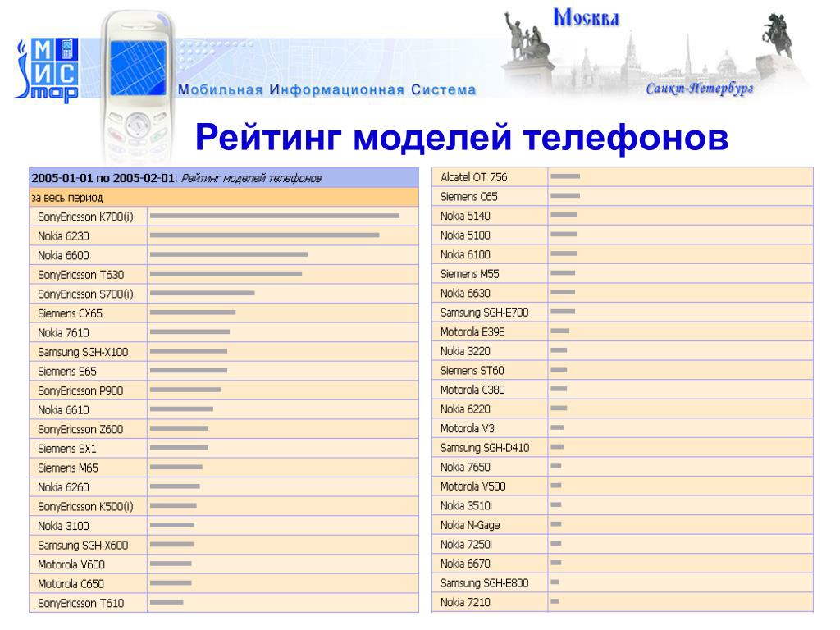The width and height of the screenshot is (840, 630).
Task: Select the Nokia 7610 row label
Action: pyautogui.click(x=63, y=333)
